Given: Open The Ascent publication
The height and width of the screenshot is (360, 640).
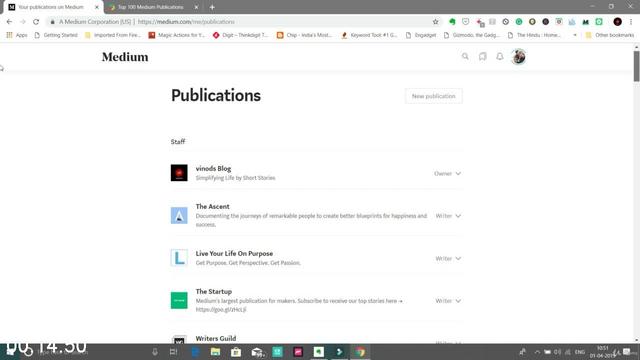Looking at the screenshot, I should (x=212, y=207).
